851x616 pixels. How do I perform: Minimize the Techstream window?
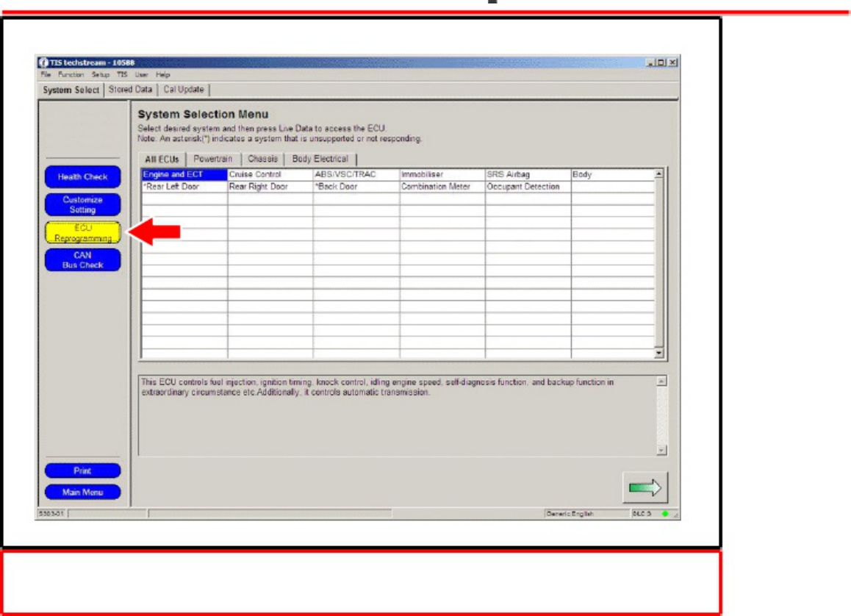coord(650,62)
